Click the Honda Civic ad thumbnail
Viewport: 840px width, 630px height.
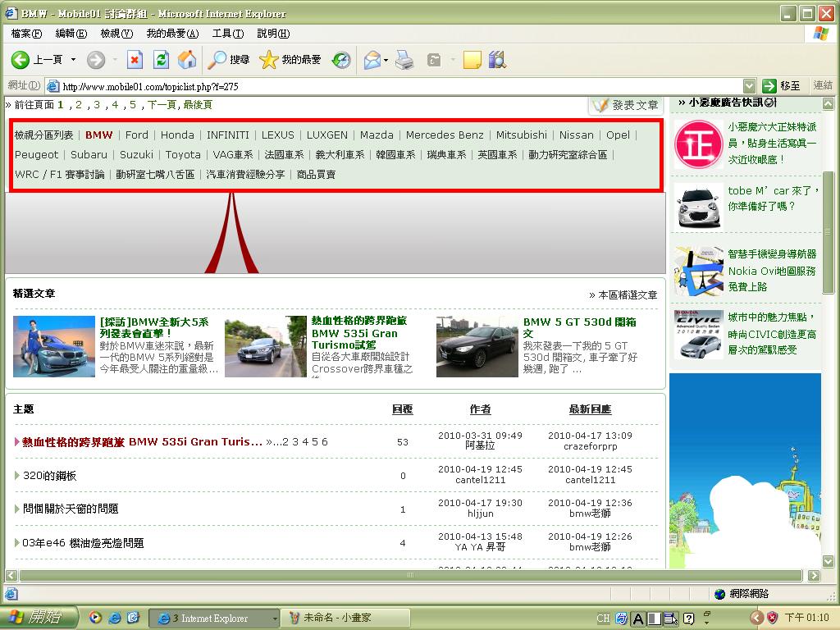click(x=698, y=335)
